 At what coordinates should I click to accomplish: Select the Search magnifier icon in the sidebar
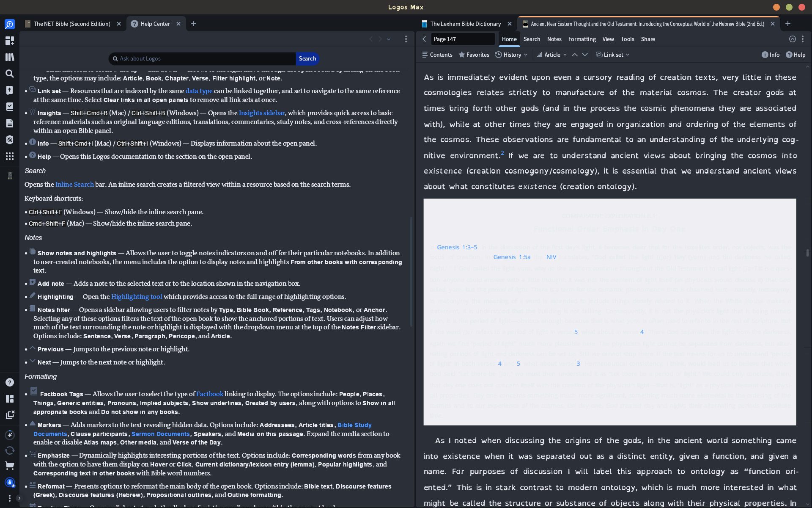pos(10,73)
